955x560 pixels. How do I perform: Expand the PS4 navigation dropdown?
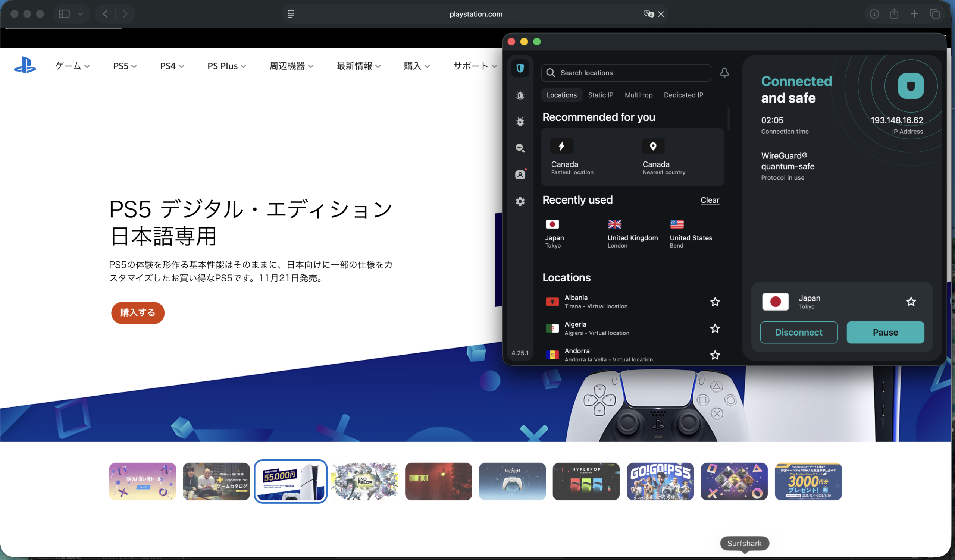coord(172,66)
